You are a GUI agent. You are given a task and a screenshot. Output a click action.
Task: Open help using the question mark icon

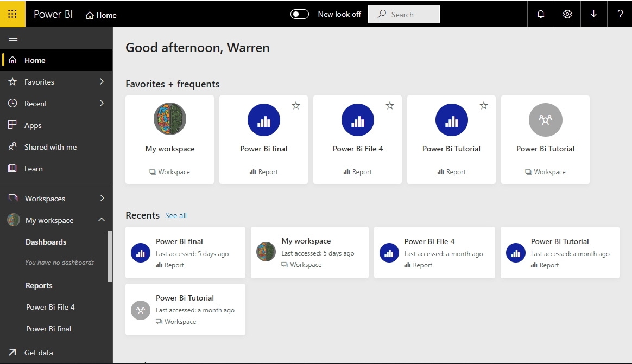pyautogui.click(x=620, y=14)
